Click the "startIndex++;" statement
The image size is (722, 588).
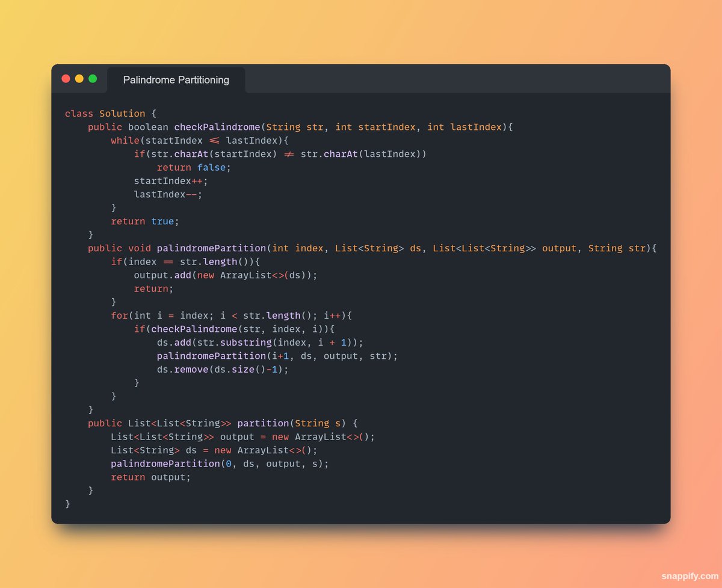coord(171,181)
